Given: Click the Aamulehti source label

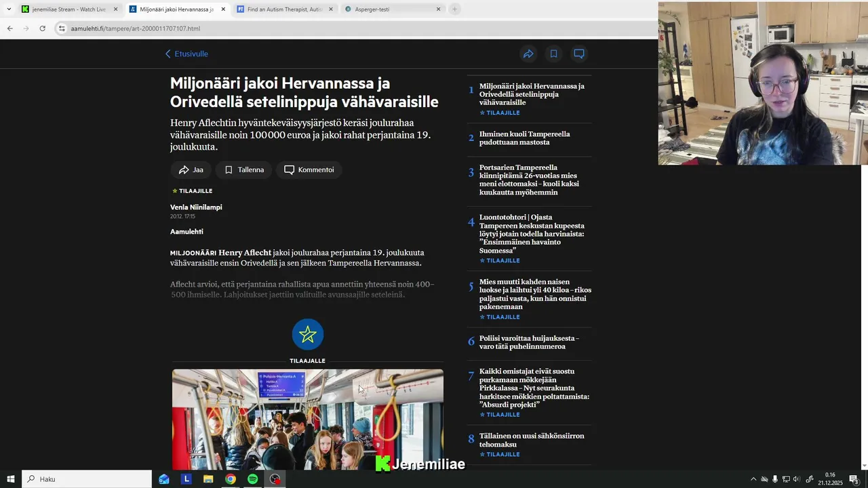Looking at the screenshot, I should [x=186, y=232].
